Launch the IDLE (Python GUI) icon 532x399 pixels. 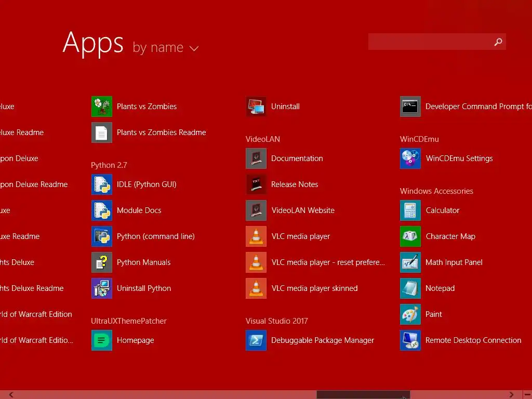click(x=102, y=184)
